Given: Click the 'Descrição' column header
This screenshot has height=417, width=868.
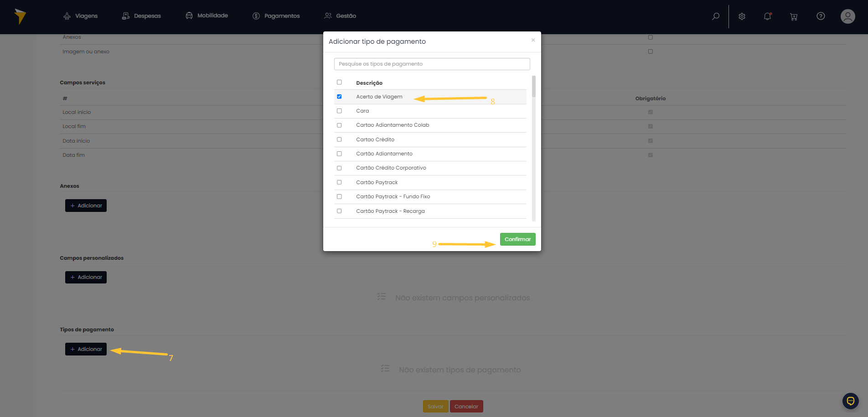Looking at the screenshot, I should coord(369,83).
